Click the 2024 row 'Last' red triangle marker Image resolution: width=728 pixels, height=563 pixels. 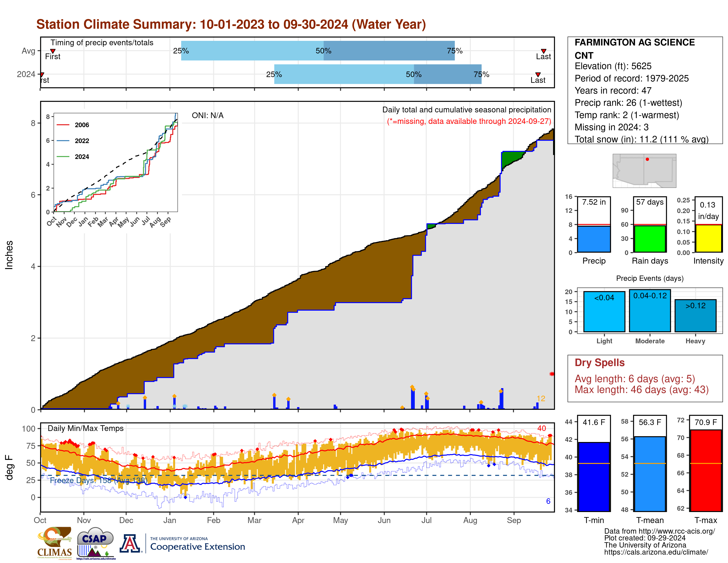tap(538, 74)
